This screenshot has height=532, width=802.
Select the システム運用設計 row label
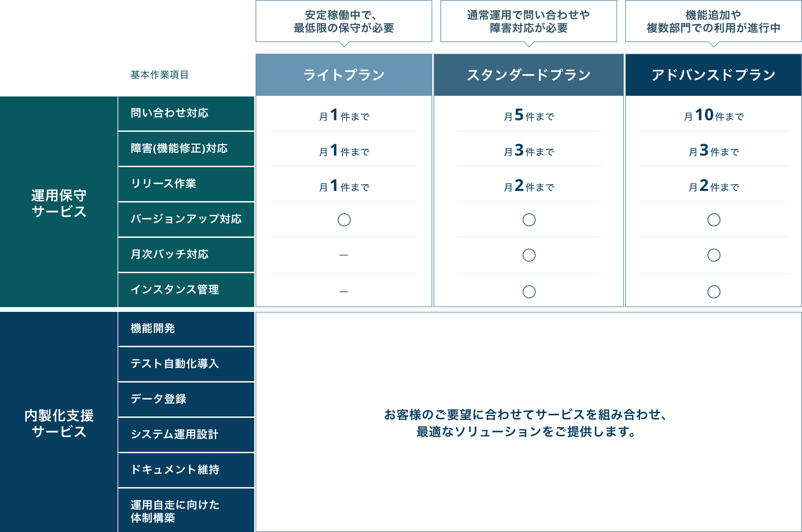click(186, 435)
